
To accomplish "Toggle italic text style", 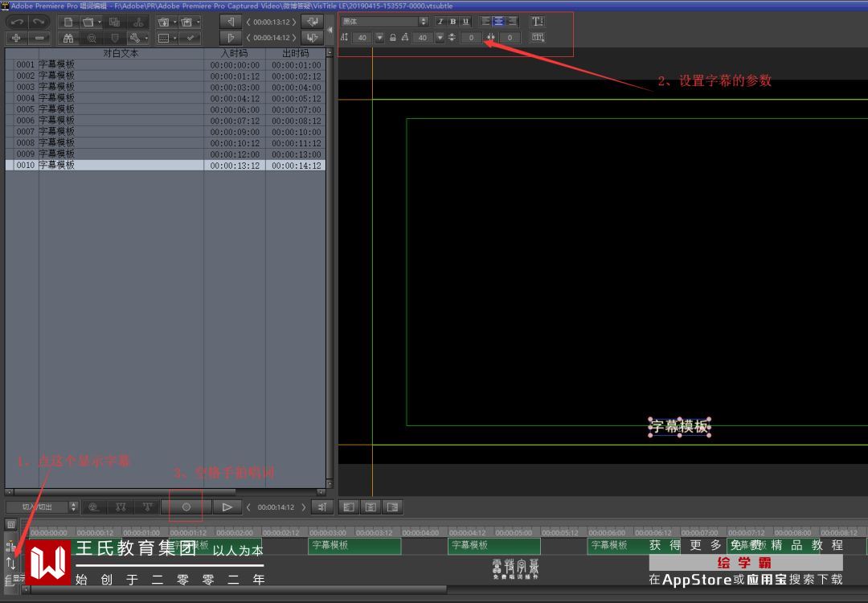I will coord(440,22).
